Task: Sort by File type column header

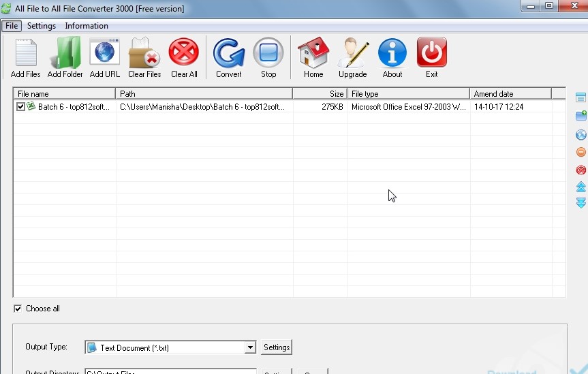Action: 408,94
